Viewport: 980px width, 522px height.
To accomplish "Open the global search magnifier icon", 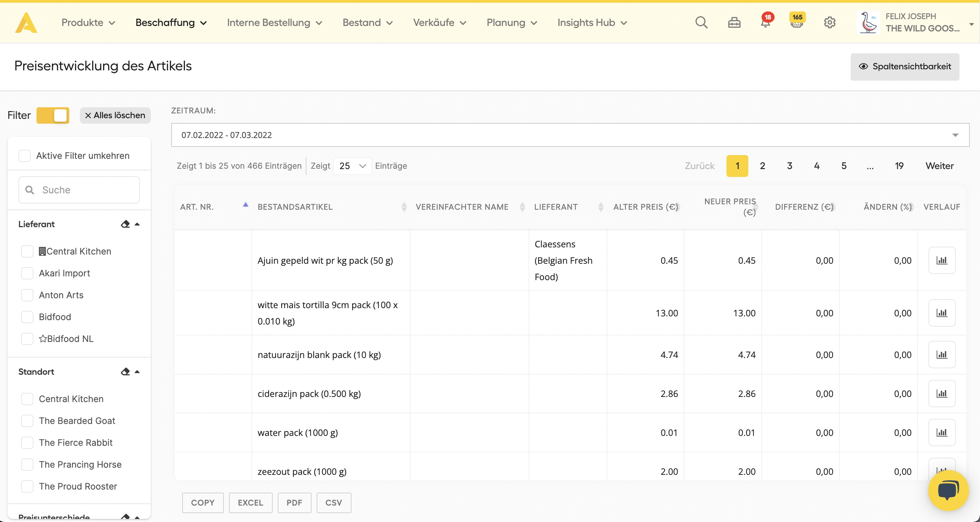I will tap(701, 23).
